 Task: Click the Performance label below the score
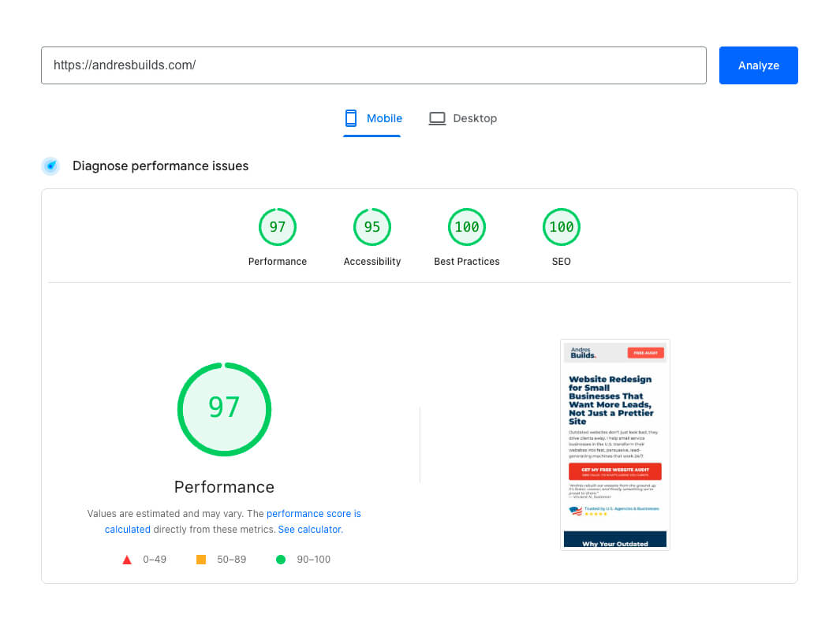coord(224,487)
